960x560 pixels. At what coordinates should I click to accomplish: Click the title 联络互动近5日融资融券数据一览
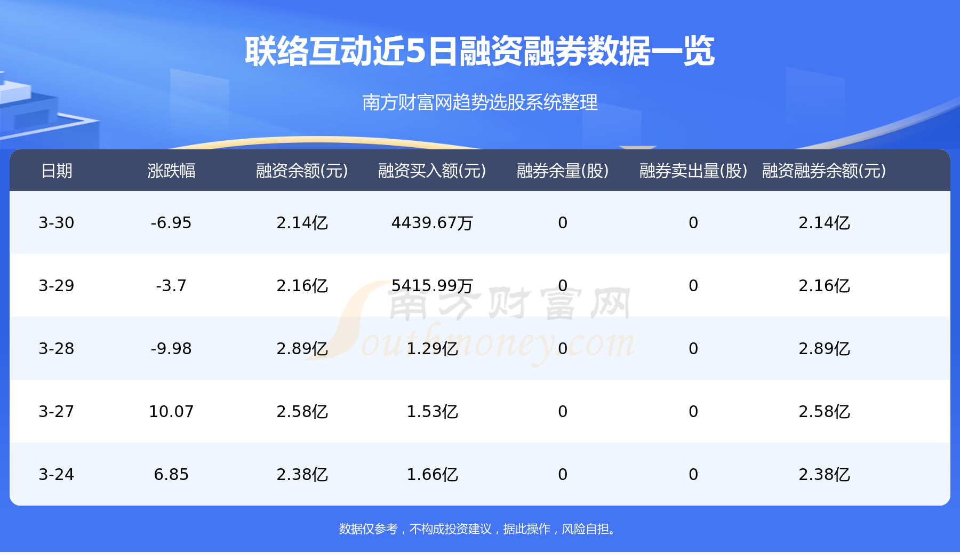479,52
